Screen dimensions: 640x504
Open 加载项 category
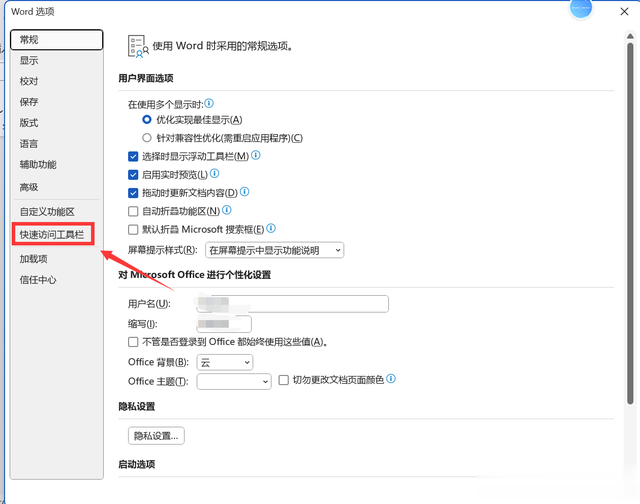tap(57, 259)
